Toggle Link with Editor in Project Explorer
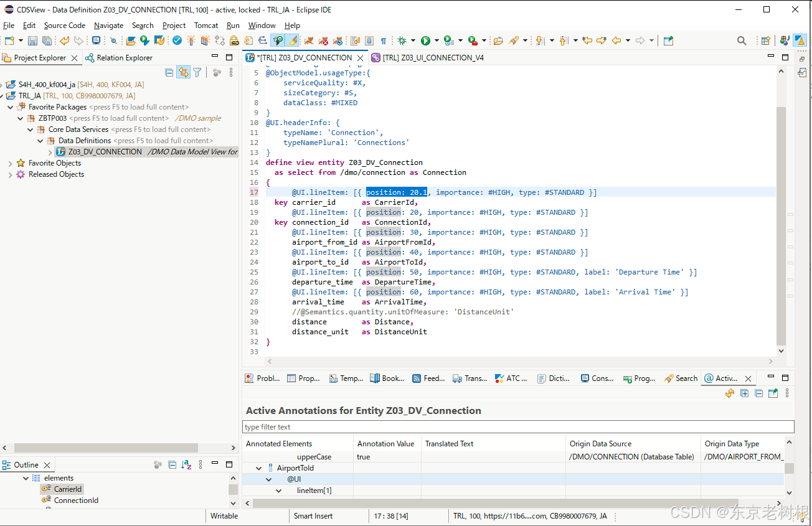Viewport: 812px width, 526px height. point(183,72)
